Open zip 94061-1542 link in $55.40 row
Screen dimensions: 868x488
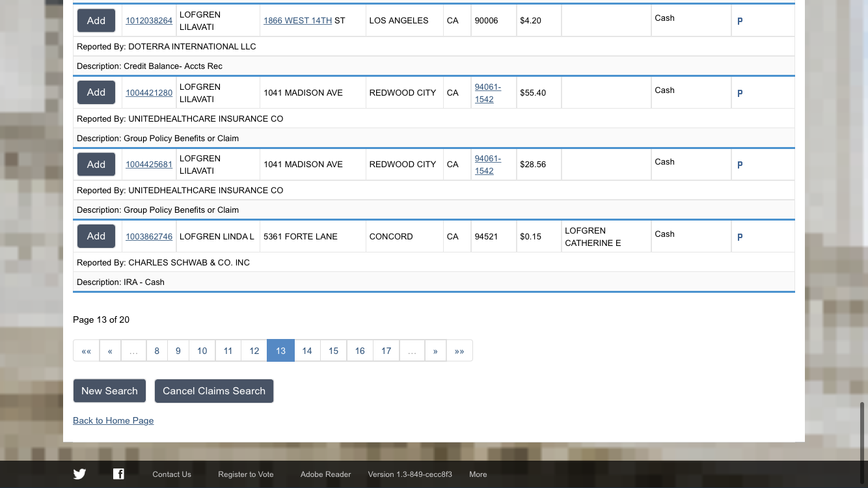pos(488,93)
